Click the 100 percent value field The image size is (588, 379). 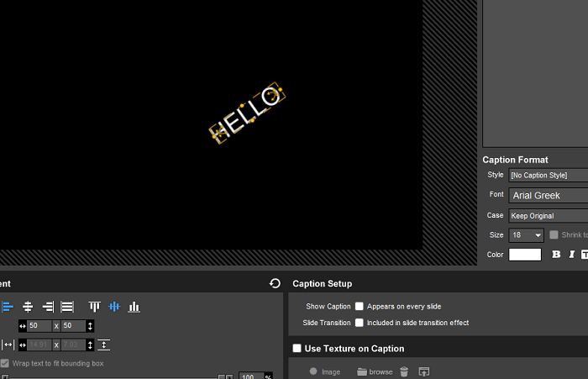click(251, 376)
